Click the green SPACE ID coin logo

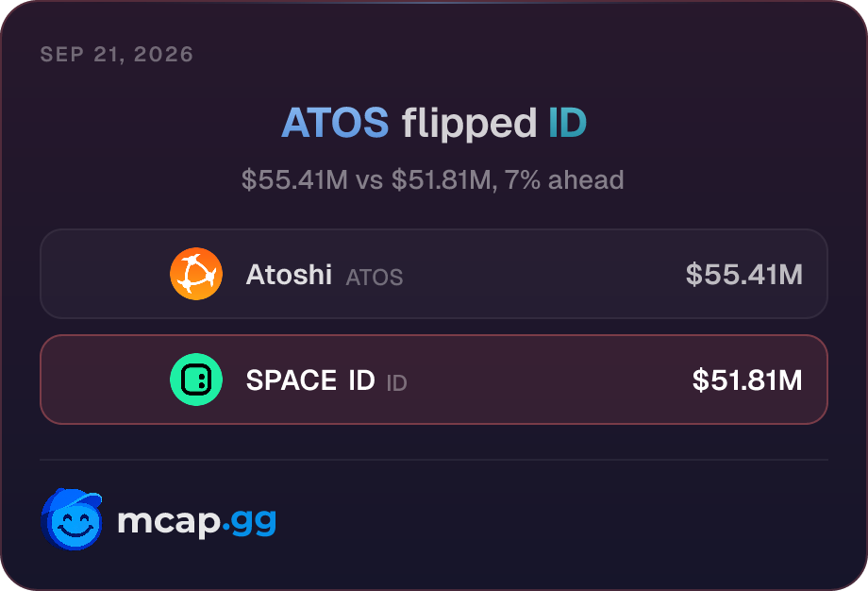[196, 380]
